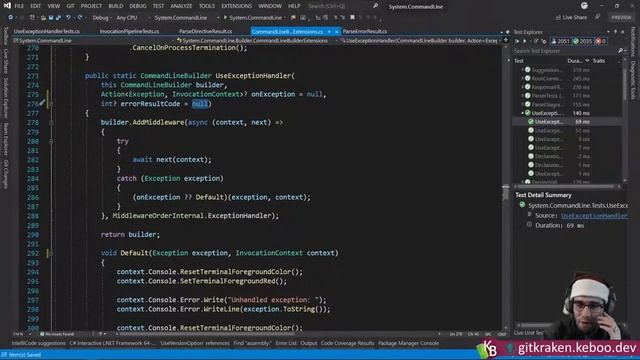The width and height of the screenshot is (640, 360).
Task: Click the bookmark icon in toolbar
Action: click(353, 18)
